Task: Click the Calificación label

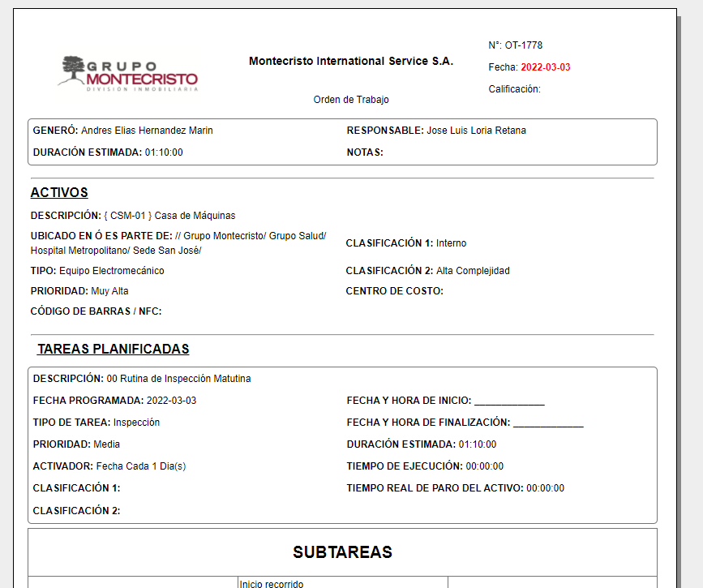Action: [514, 89]
